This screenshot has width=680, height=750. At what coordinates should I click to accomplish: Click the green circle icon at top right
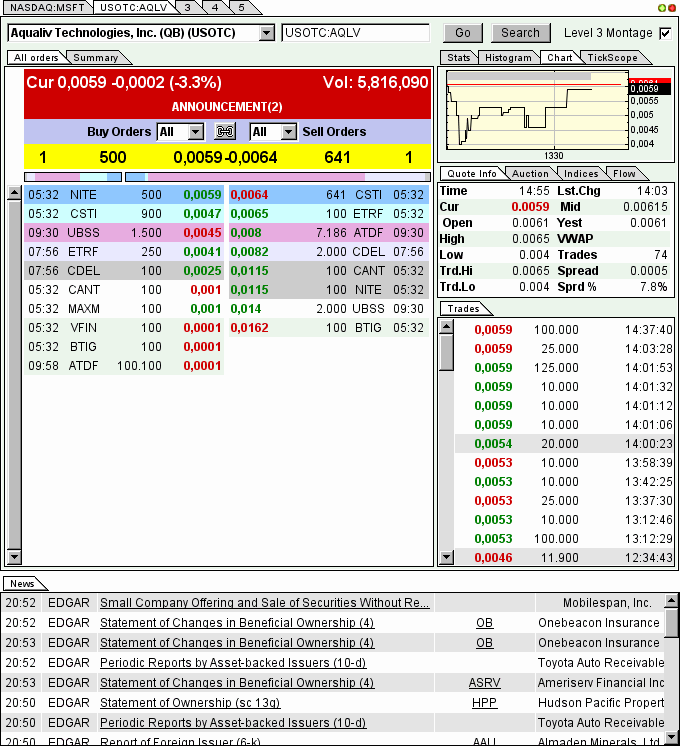coord(662,8)
